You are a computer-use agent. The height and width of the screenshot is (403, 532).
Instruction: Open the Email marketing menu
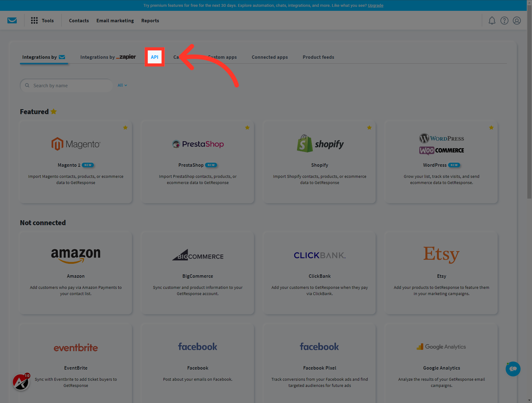(115, 20)
